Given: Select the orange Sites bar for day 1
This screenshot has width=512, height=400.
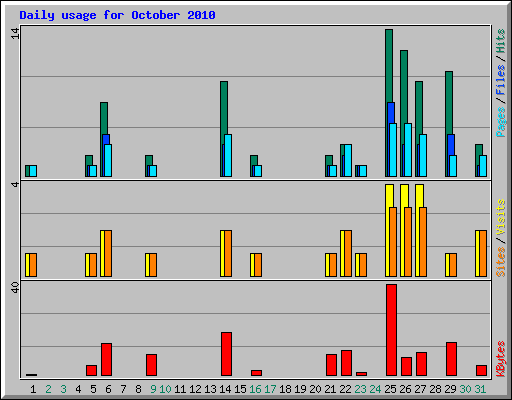Looking at the screenshot, I should point(33,265).
